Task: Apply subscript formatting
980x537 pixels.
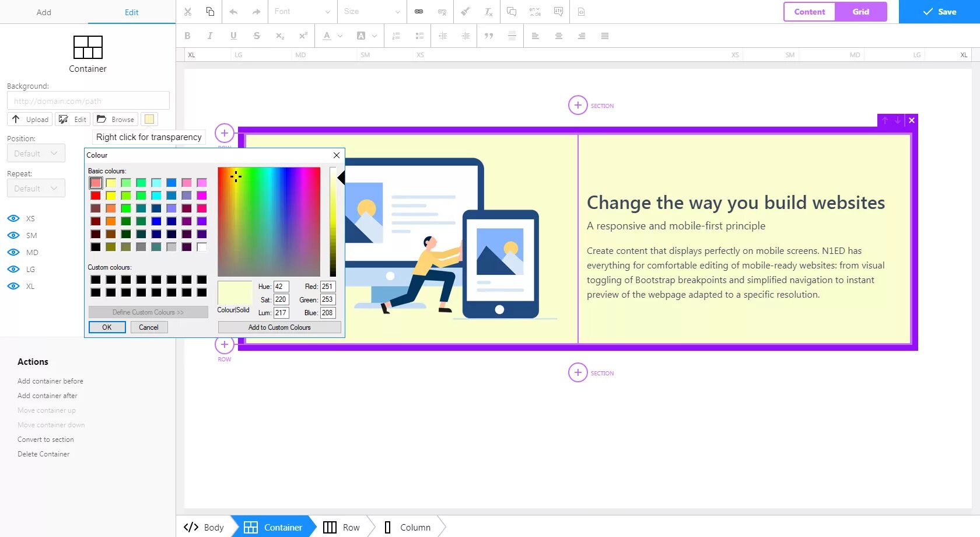Action: click(x=280, y=36)
